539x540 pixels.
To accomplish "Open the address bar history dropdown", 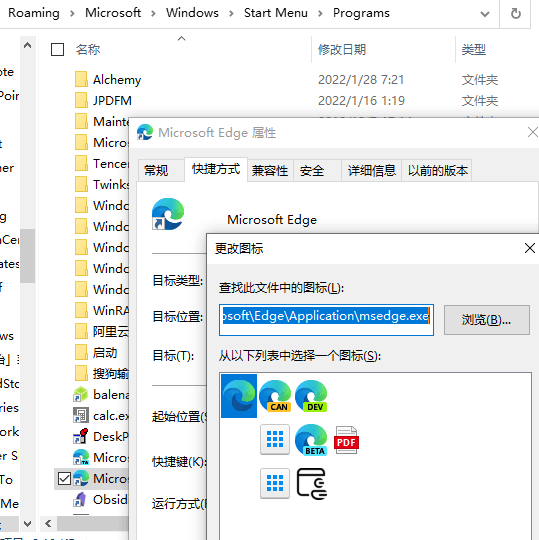I will (485, 14).
